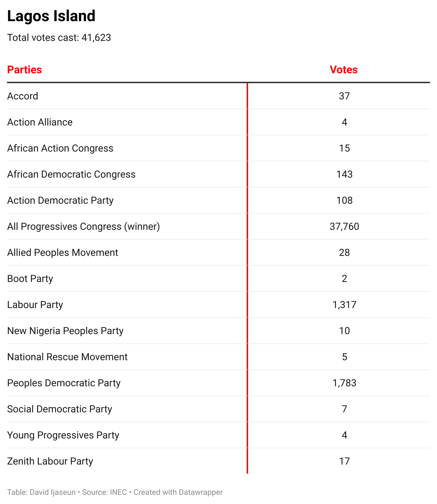Screen dimensions: 437x504
Task: Click the 108 votes cell
Action: coord(344,201)
